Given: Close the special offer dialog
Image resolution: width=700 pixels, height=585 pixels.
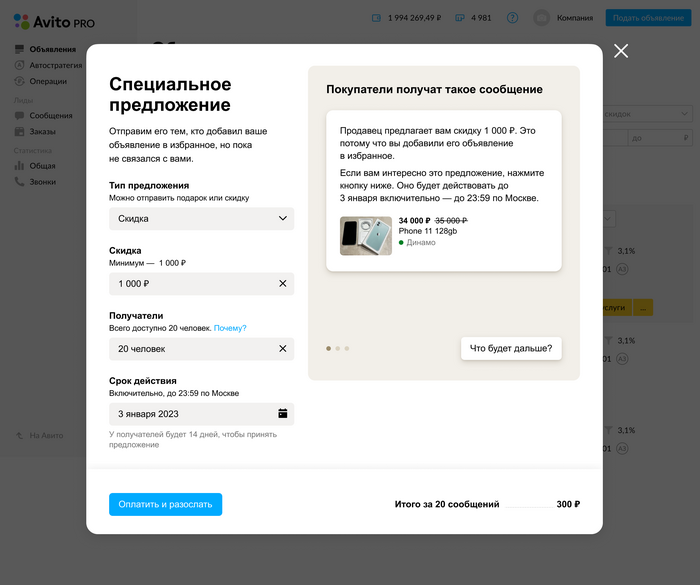Looking at the screenshot, I should [x=621, y=51].
